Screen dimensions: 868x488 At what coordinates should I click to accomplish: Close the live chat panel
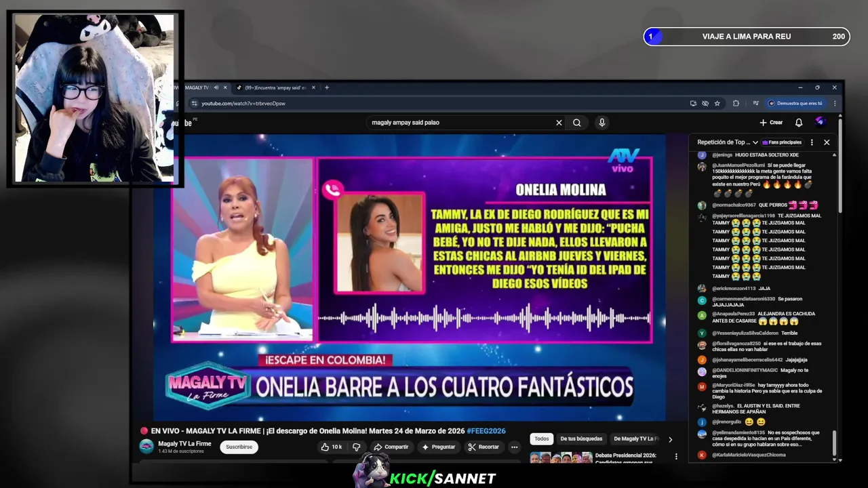827,142
